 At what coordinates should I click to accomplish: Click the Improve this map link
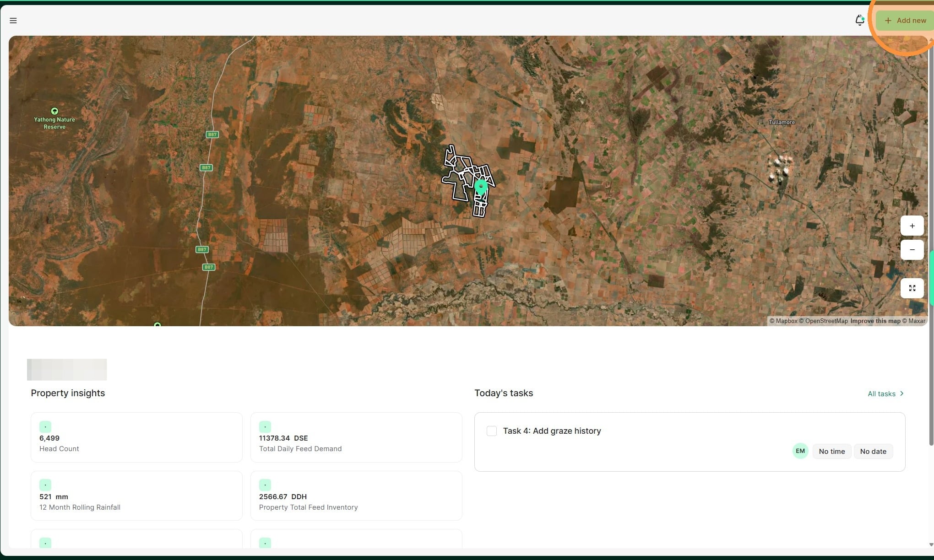click(x=875, y=321)
